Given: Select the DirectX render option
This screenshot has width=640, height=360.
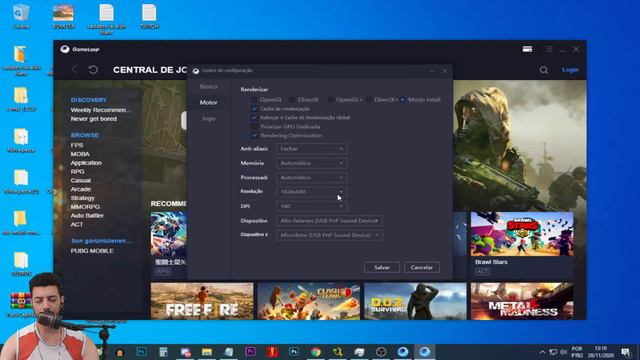Looking at the screenshot, I should (292, 100).
